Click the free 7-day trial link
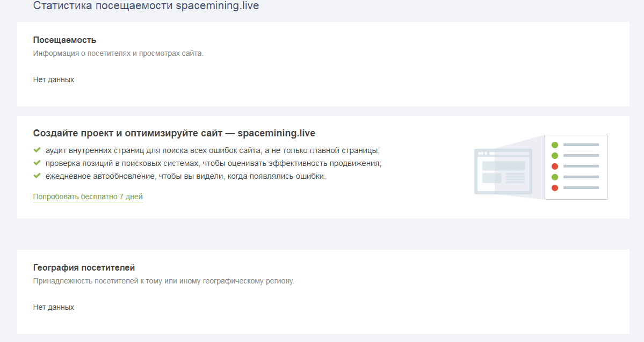 [x=88, y=197]
